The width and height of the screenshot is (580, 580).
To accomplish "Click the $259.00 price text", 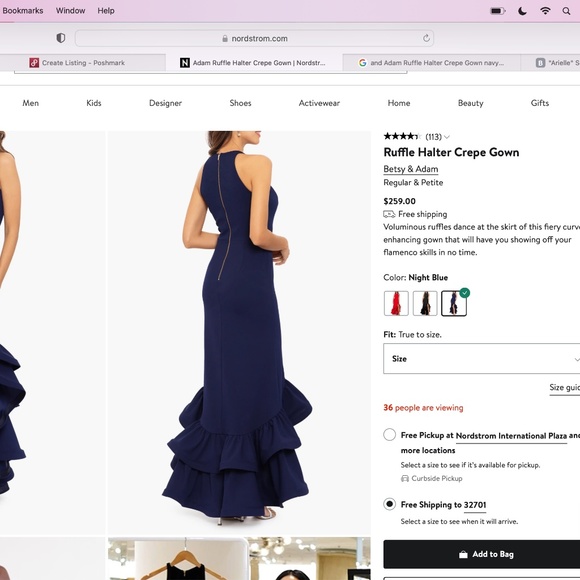I will click(x=399, y=201).
